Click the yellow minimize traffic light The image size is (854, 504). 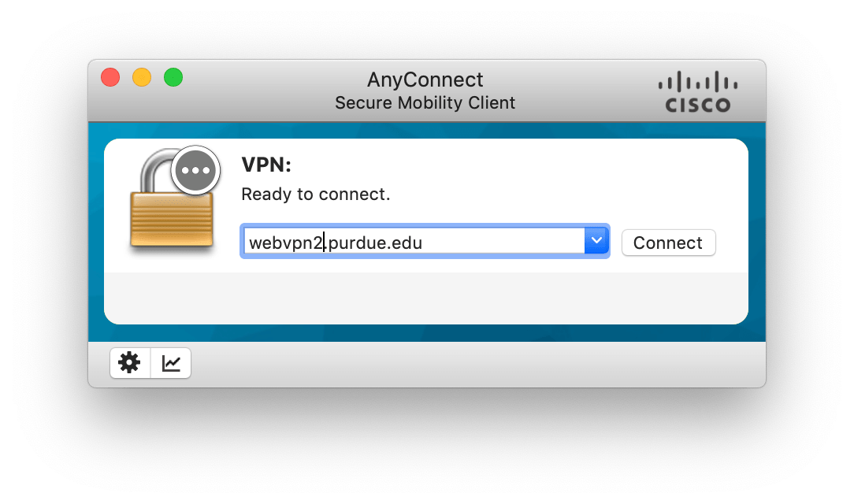coord(141,77)
